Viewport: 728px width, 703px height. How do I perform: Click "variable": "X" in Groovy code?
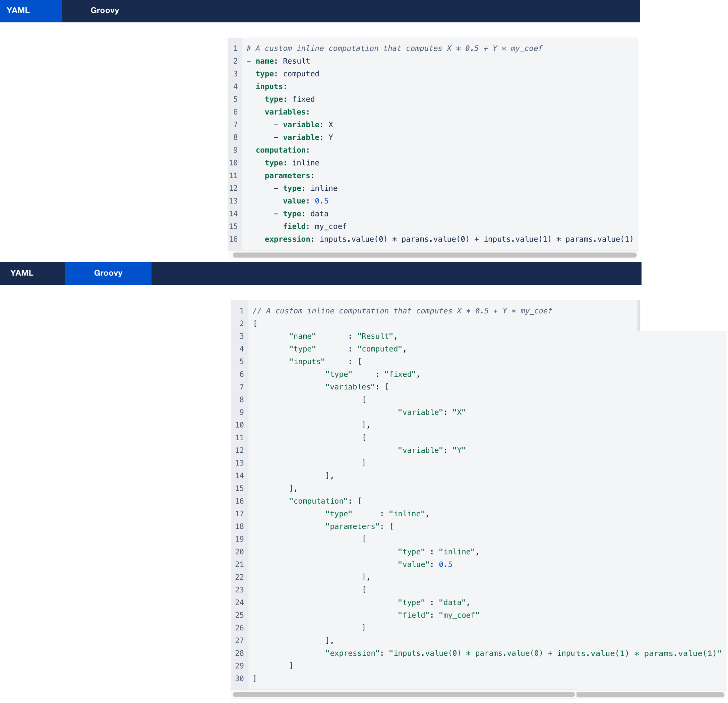[432, 412]
